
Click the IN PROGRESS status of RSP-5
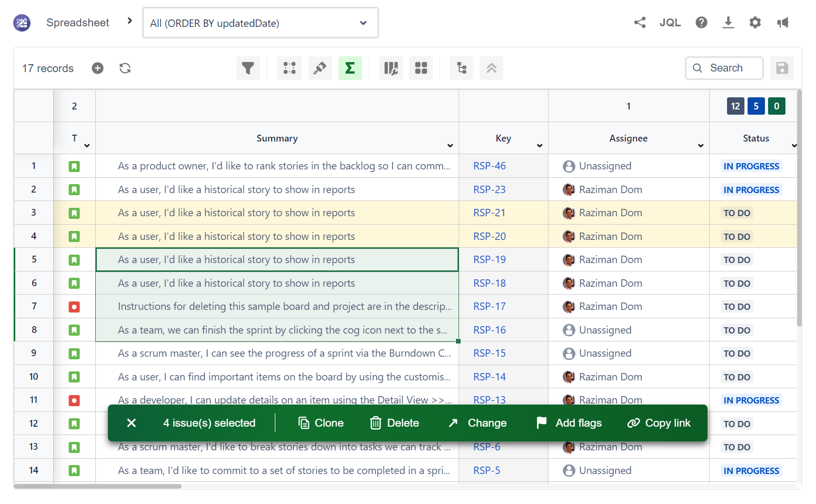(751, 471)
